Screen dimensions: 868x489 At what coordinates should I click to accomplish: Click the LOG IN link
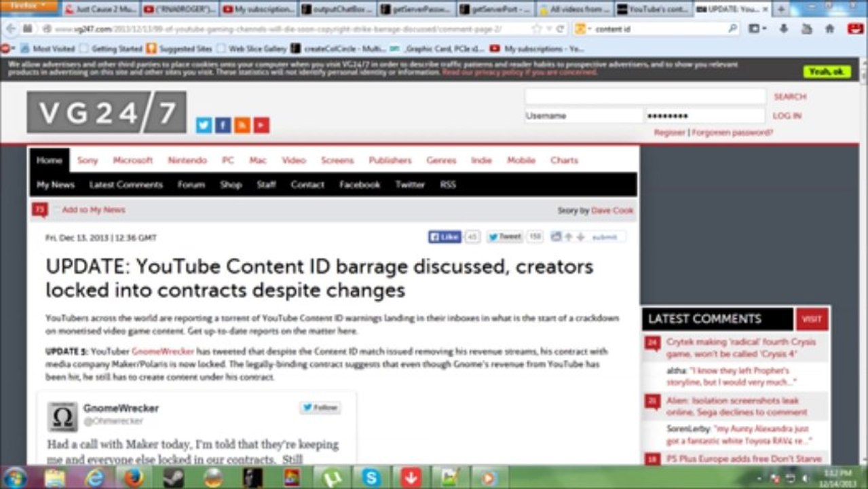[787, 116]
